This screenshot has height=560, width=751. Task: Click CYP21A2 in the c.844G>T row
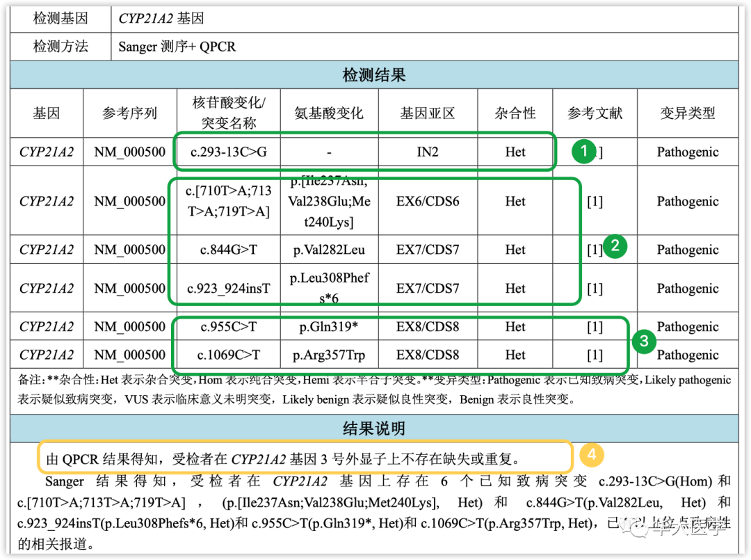[47, 250]
